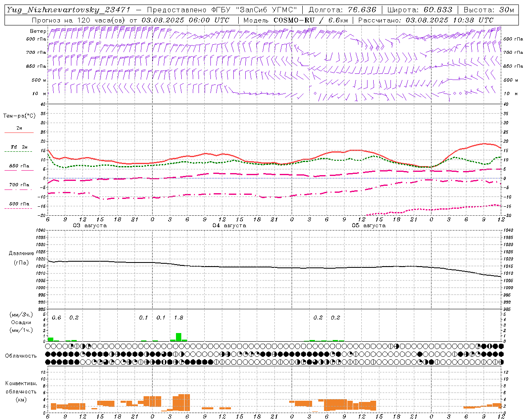The image size is (525, 420).
Task: Select the (мм/3ч.) precipitation unit label
Action: (x=21, y=315)
